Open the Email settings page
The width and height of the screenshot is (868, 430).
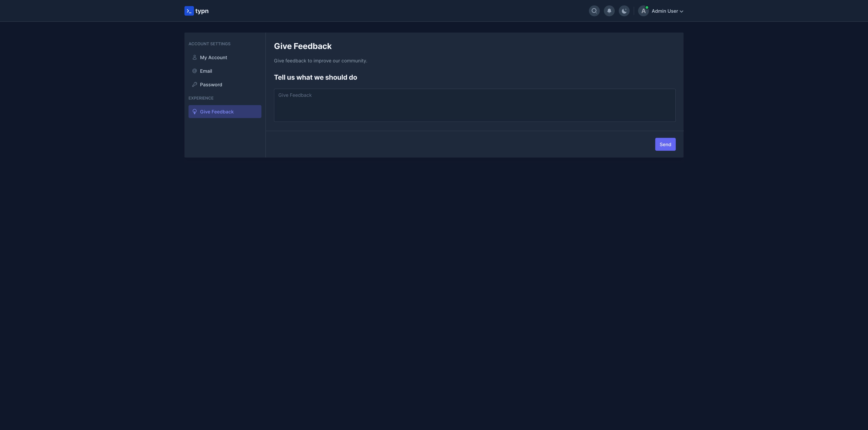(206, 71)
